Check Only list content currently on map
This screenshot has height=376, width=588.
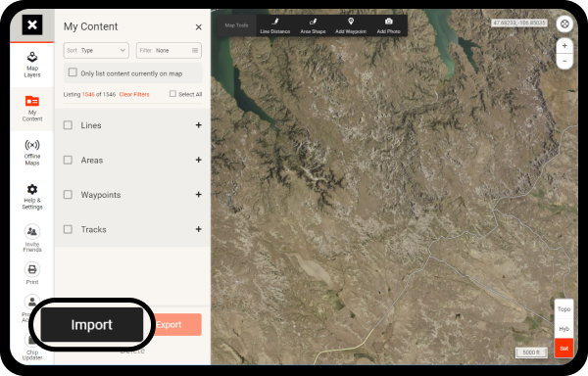(73, 72)
